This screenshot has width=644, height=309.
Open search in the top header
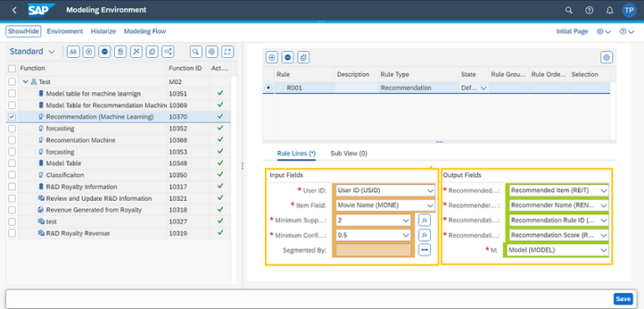pyautogui.click(x=569, y=10)
